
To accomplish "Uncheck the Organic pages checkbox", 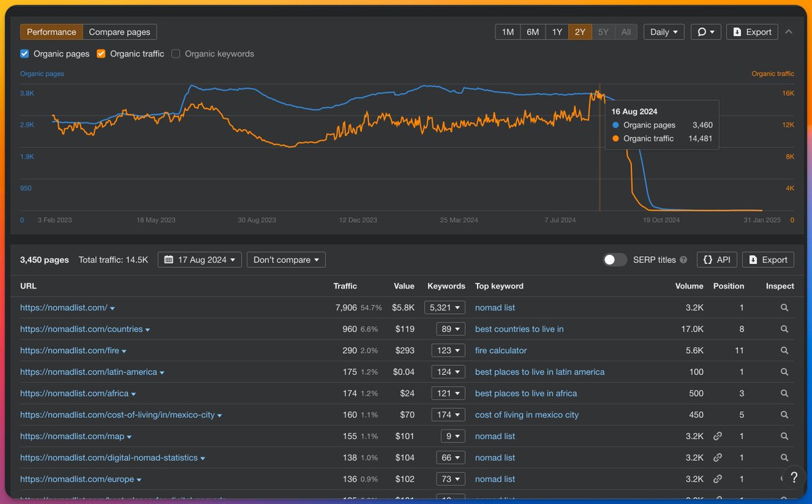I will click(24, 53).
